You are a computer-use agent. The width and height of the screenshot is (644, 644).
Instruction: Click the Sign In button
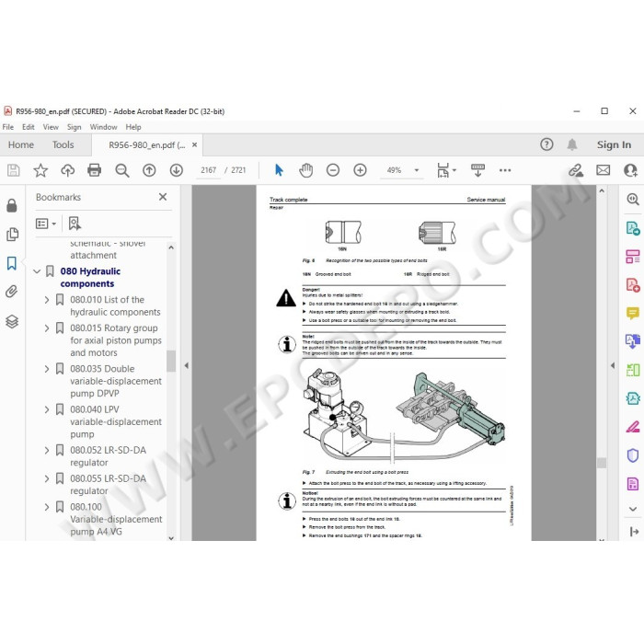pos(614,144)
